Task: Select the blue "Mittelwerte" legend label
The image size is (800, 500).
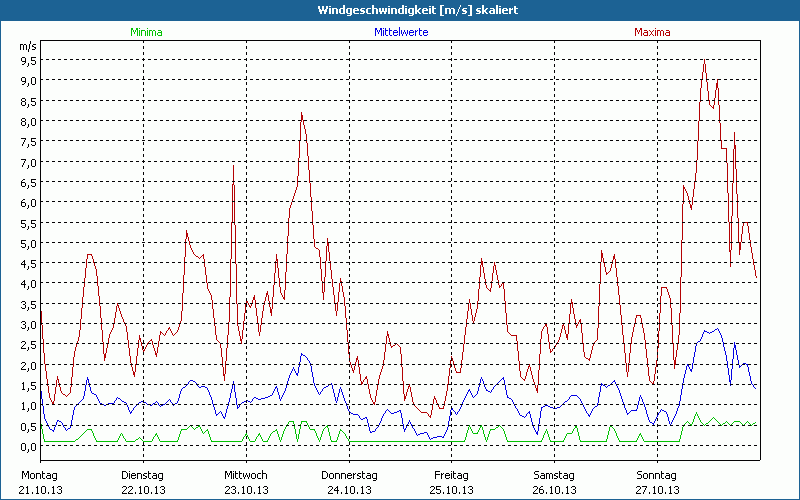Action: pos(401,32)
